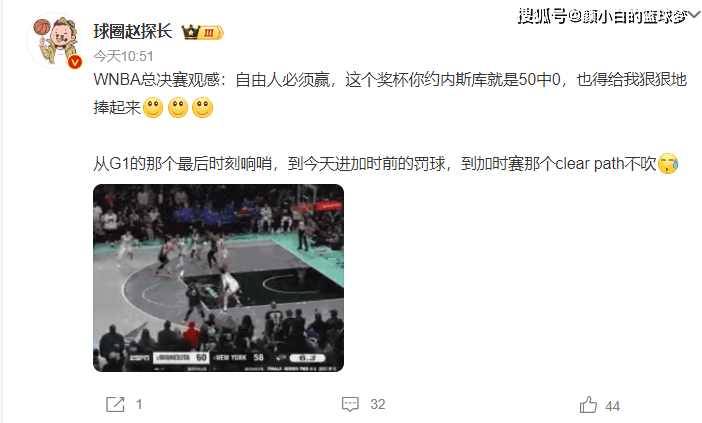Click the repost count 1
Screen dimensions: 702x423
139,405
